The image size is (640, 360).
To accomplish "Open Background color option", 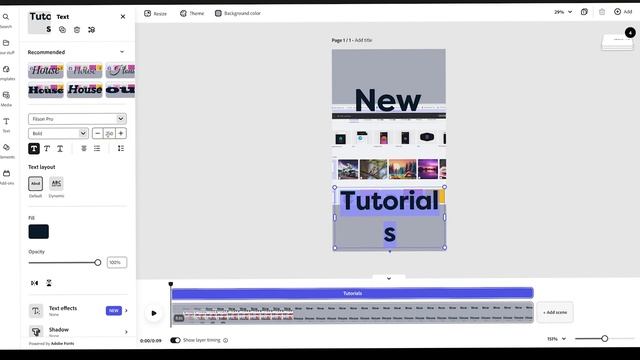I will (x=238, y=13).
